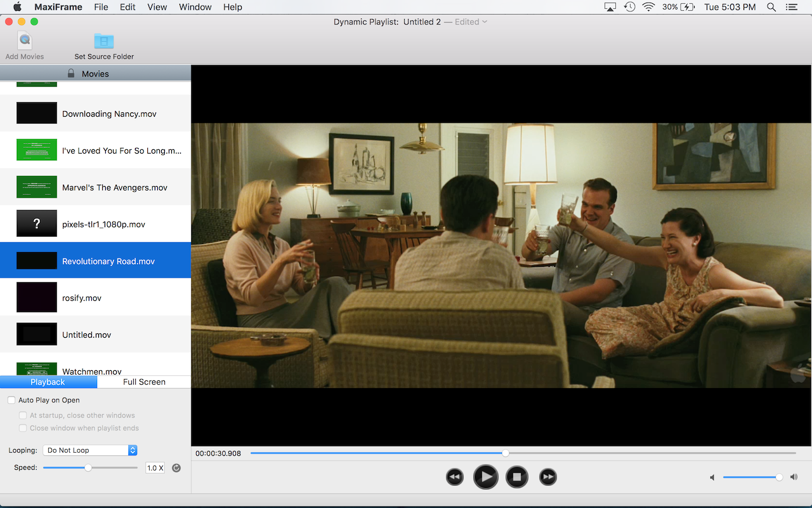Toggle Close window when playlist ends checkbox

point(23,428)
